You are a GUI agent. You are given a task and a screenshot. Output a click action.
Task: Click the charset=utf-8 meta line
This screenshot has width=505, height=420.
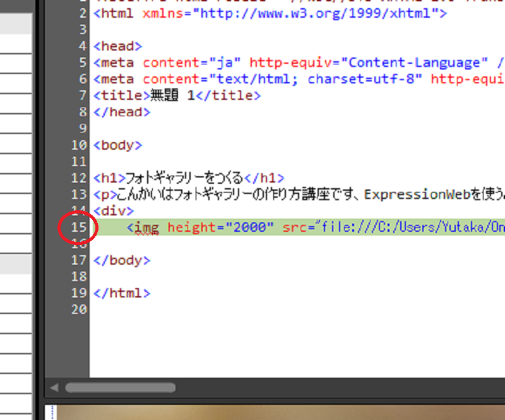tap(299, 80)
